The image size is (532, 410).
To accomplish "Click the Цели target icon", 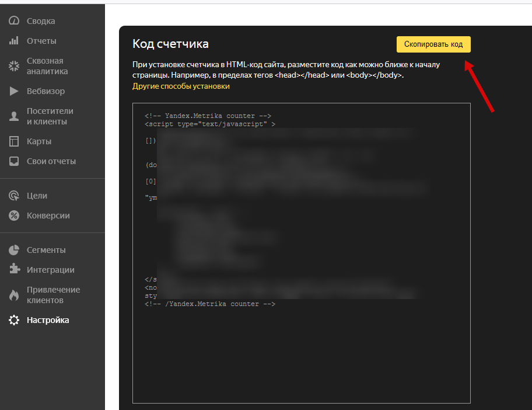I will point(14,196).
